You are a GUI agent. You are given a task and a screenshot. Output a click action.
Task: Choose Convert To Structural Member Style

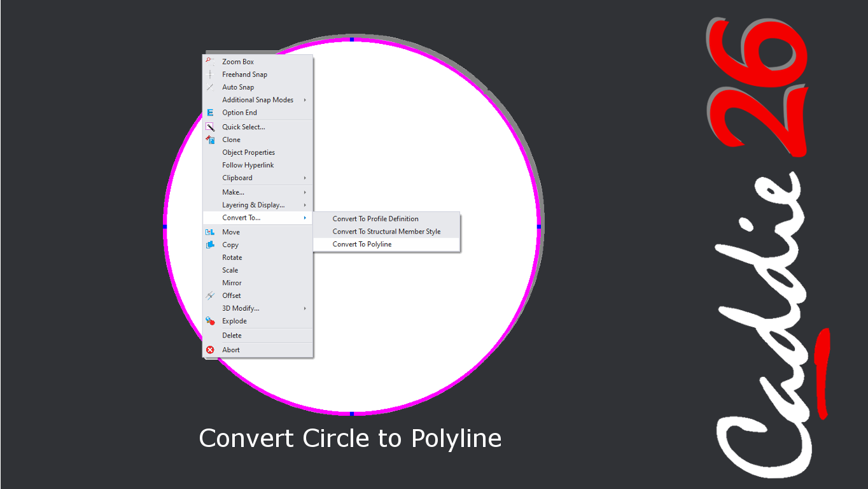[386, 232]
